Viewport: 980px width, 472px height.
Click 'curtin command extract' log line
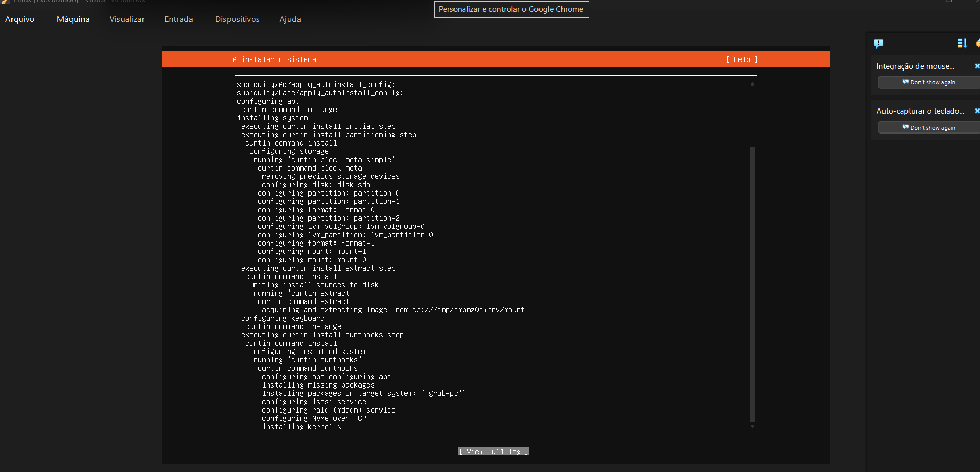pos(304,301)
